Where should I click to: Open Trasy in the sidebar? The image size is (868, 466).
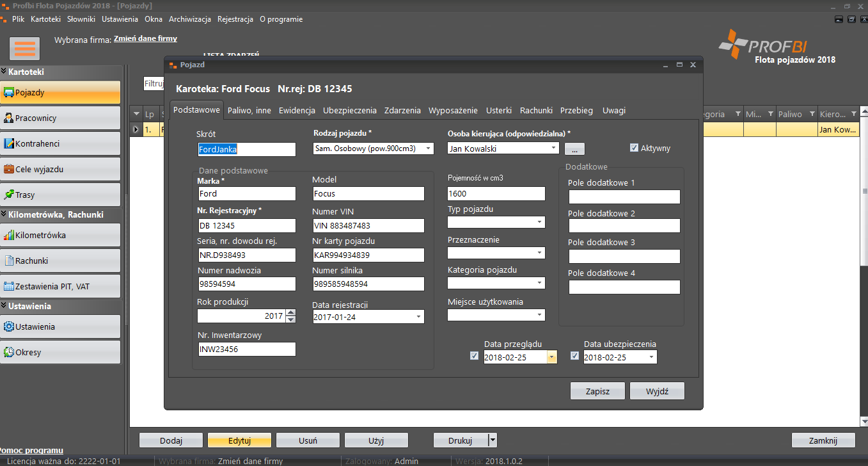pos(60,195)
